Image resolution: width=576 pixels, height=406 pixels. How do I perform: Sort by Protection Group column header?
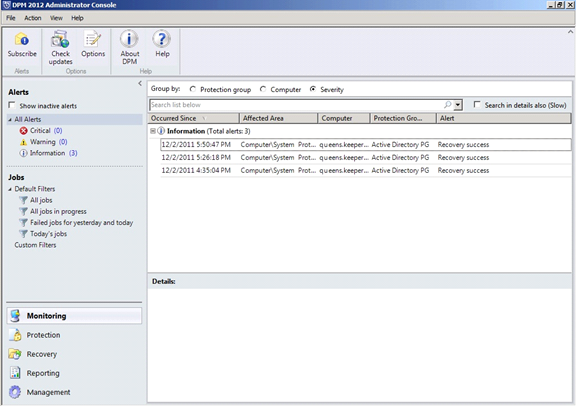[403, 118]
